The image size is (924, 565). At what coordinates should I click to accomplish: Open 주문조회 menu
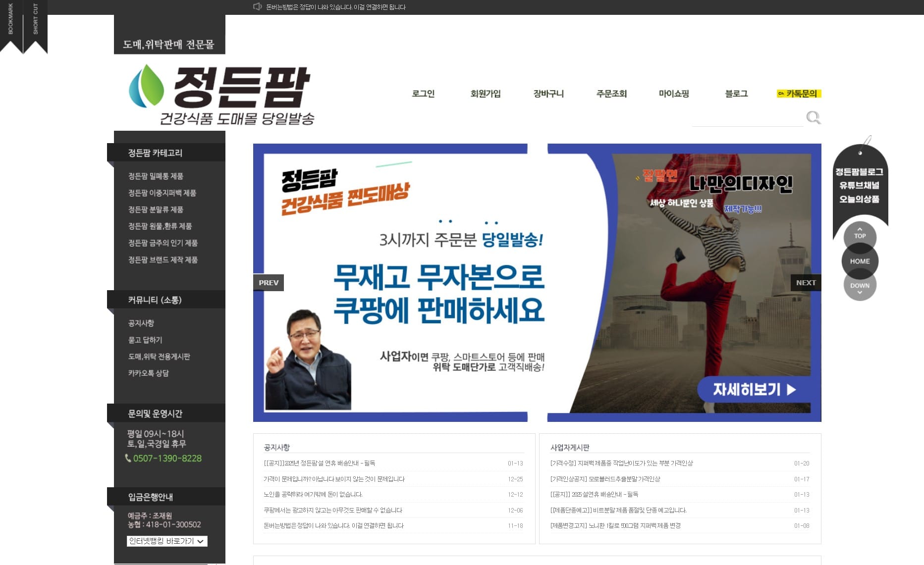point(611,94)
